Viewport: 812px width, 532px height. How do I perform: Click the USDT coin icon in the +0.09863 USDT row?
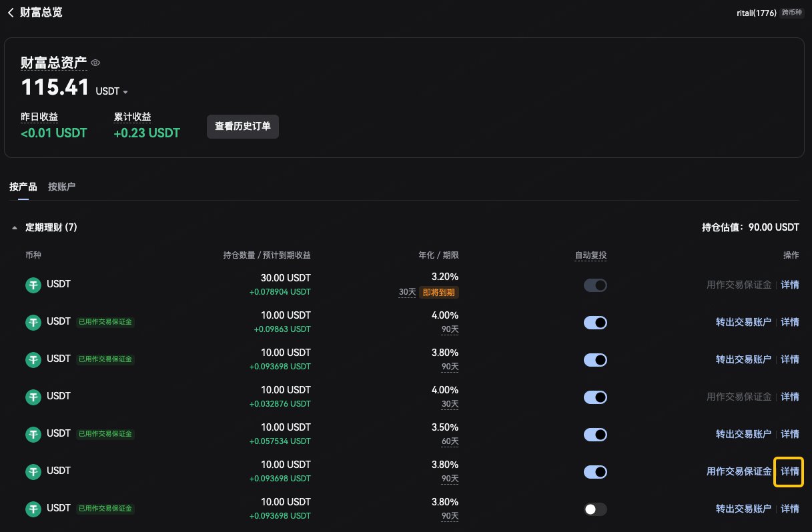pos(33,322)
